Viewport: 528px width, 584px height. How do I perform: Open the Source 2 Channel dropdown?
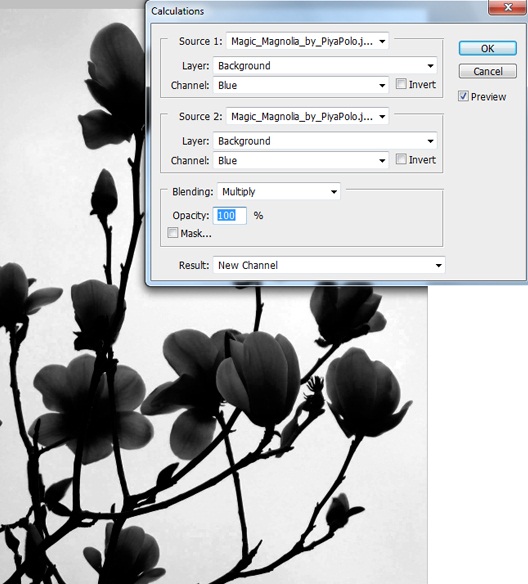(x=301, y=161)
